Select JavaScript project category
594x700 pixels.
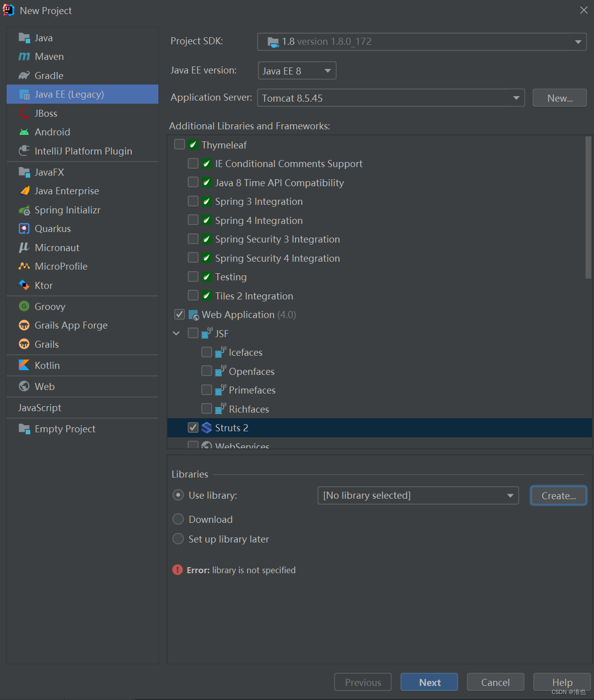point(82,408)
